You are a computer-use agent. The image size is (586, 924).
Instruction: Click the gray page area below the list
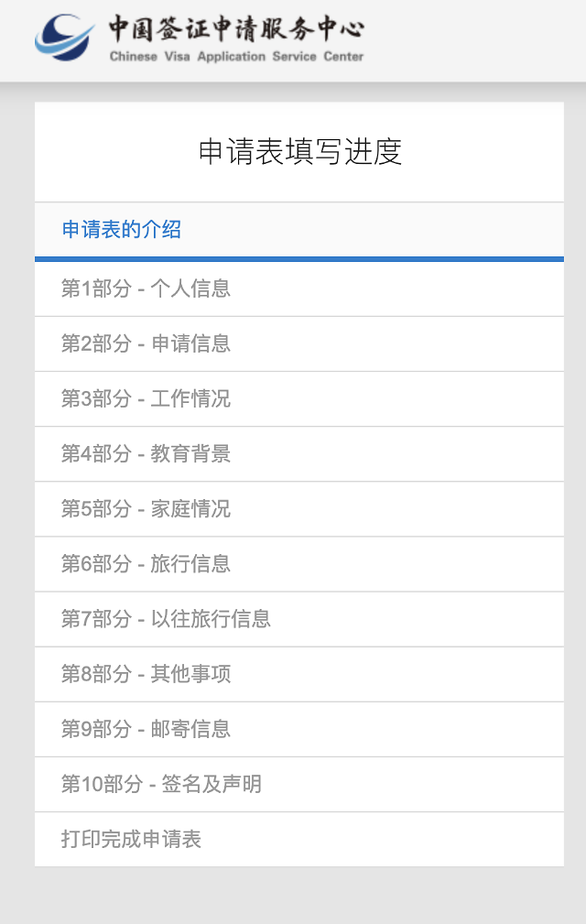coord(299,896)
